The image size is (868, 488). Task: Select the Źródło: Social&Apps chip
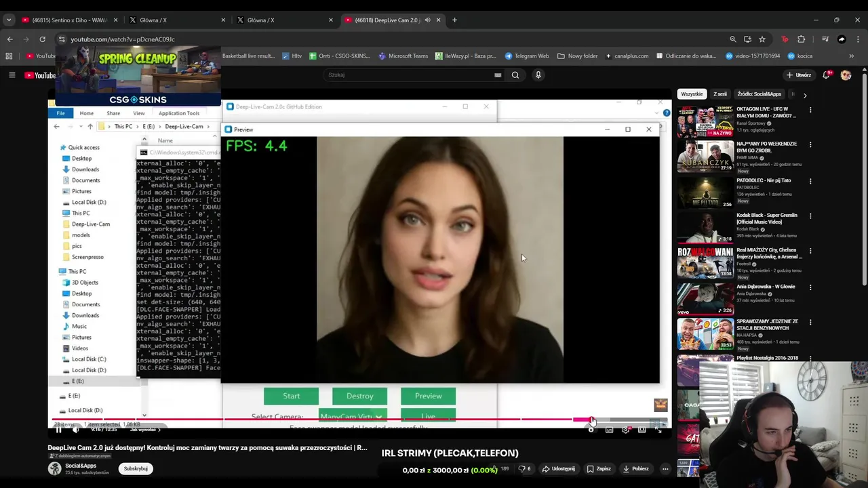coord(759,94)
